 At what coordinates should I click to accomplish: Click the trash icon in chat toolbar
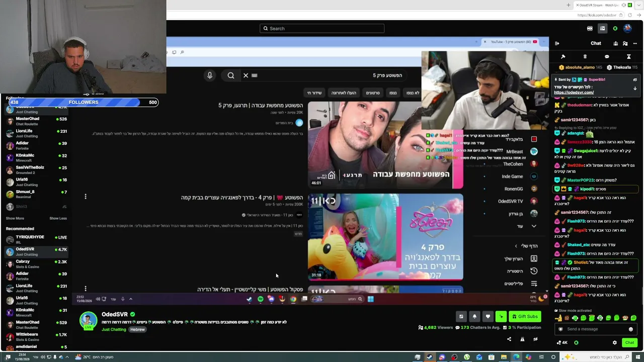tap(585, 57)
